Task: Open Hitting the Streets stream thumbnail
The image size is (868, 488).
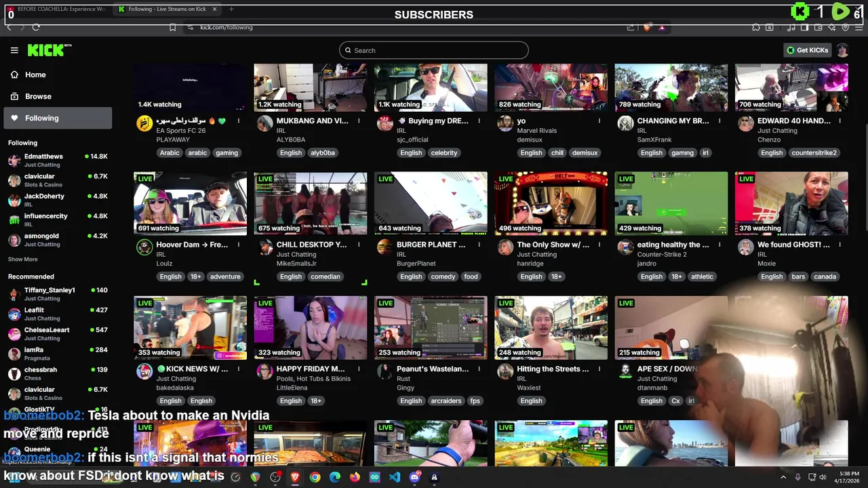Action: pyautogui.click(x=551, y=327)
